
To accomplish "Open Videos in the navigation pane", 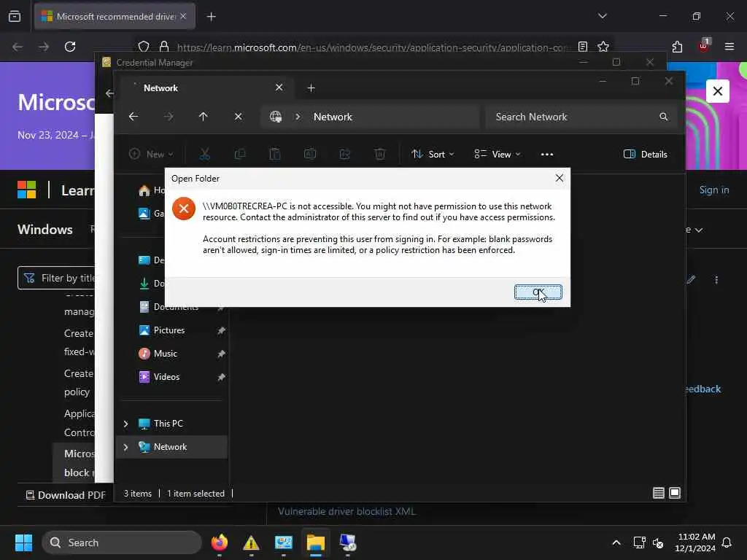I will 167,377.
